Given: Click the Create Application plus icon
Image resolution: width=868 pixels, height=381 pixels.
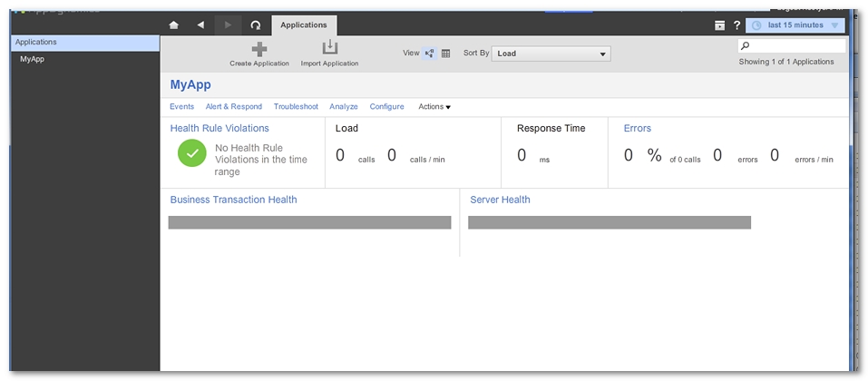Looking at the screenshot, I should [x=259, y=49].
